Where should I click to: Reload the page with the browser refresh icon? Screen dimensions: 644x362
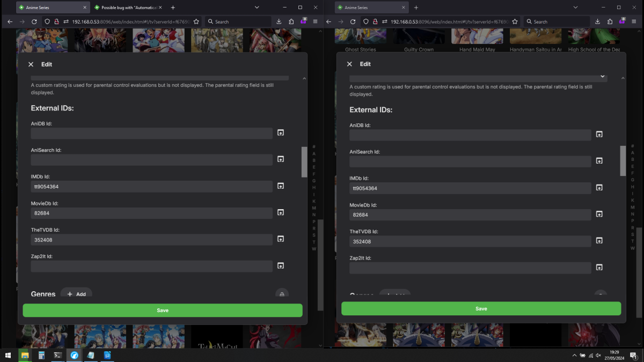(x=34, y=21)
